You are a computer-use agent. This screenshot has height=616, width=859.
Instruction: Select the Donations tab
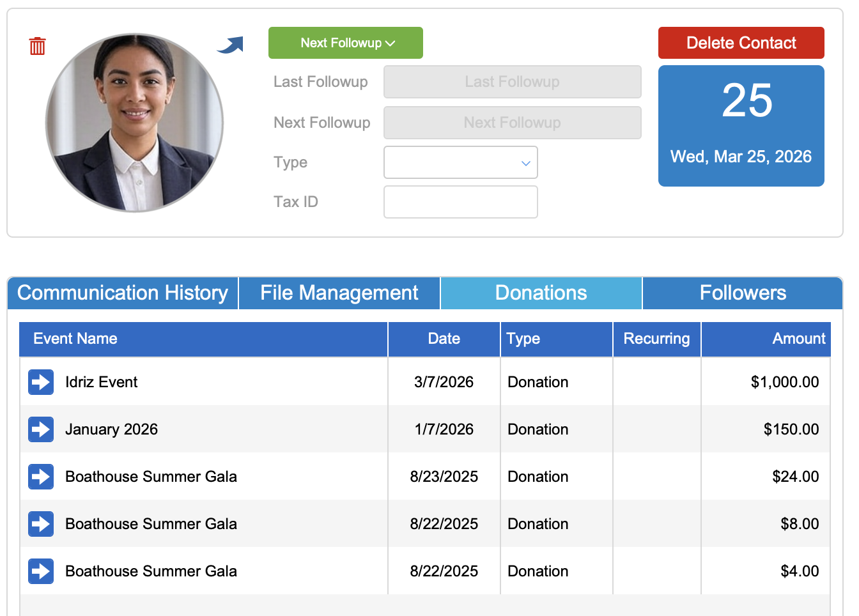pyautogui.click(x=541, y=293)
